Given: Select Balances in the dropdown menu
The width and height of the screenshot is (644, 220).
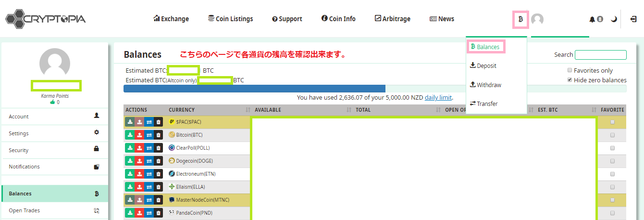Looking at the screenshot, I should (x=486, y=47).
